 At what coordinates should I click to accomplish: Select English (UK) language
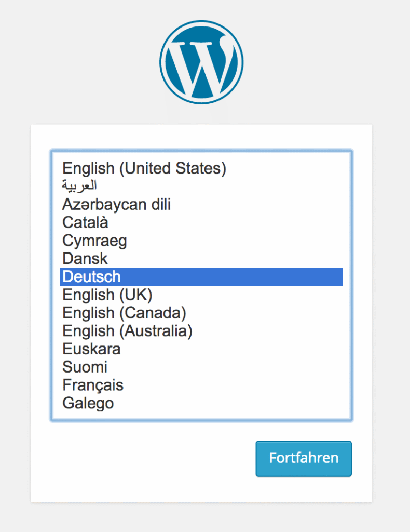point(107,295)
